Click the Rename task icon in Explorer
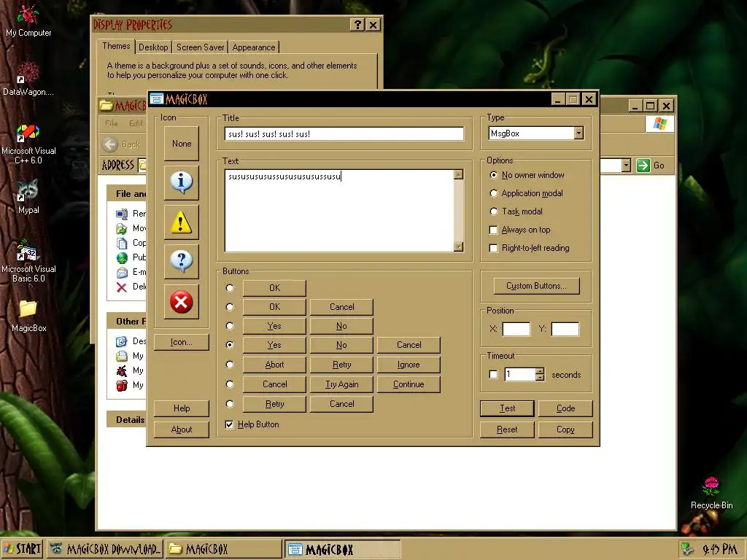This screenshot has height=560, width=747. coord(122,214)
